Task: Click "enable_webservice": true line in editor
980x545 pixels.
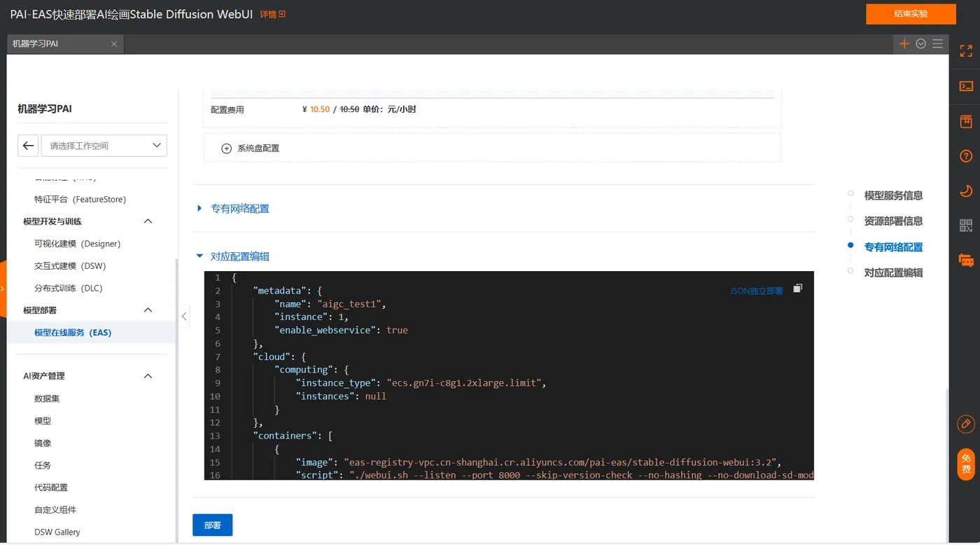Action: pyautogui.click(x=341, y=331)
